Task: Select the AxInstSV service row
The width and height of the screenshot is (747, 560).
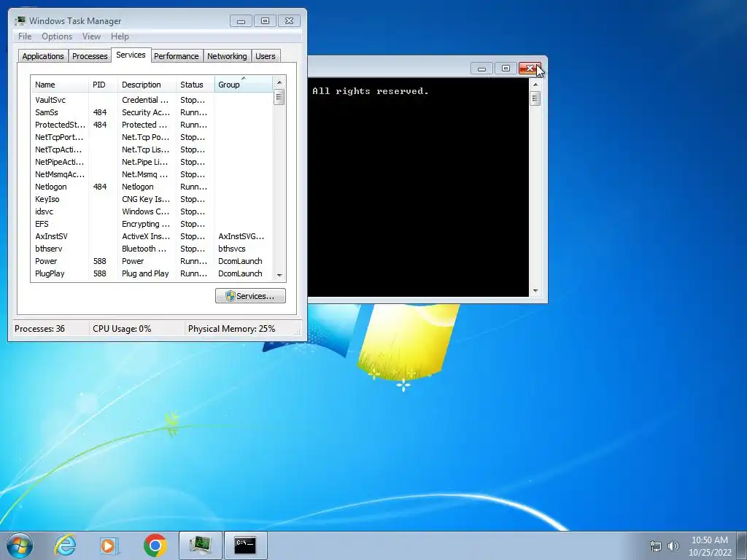Action: (x=152, y=236)
